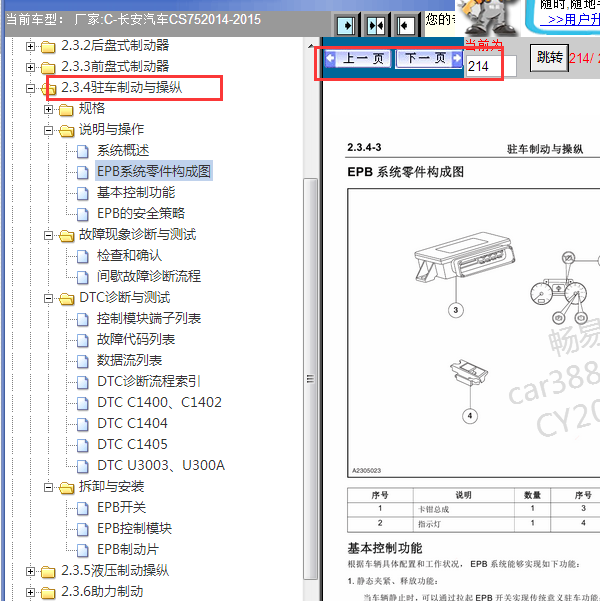Select the 说明与操作 tree item

[x=111, y=130]
